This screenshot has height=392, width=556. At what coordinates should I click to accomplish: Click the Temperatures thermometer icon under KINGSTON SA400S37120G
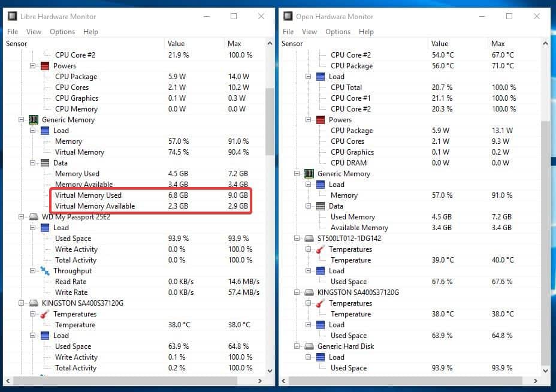coord(44,313)
